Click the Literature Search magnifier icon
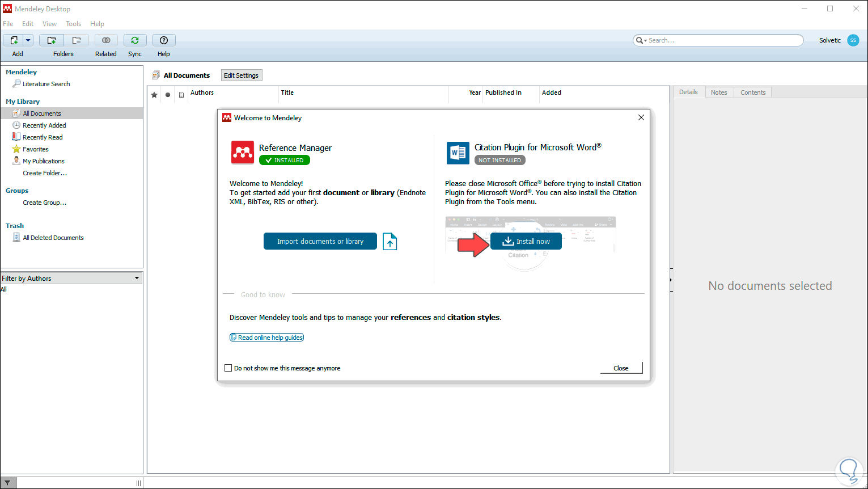 (x=16, y=83)
